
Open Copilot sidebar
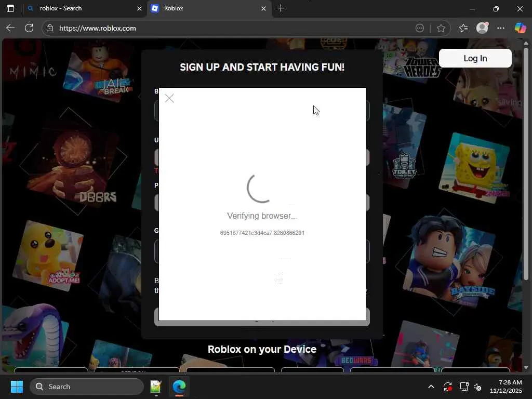[520, 28]
